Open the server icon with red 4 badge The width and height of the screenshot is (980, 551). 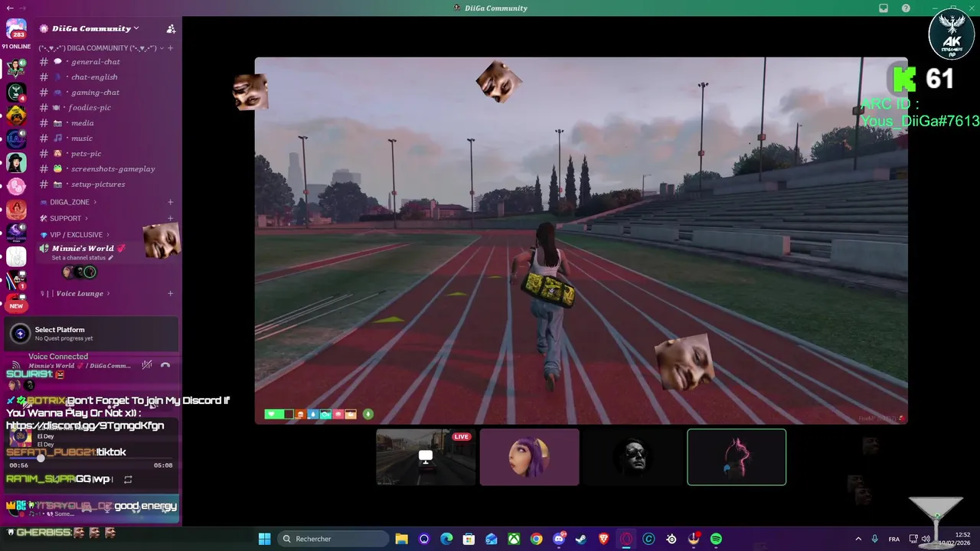pos(16,93)
